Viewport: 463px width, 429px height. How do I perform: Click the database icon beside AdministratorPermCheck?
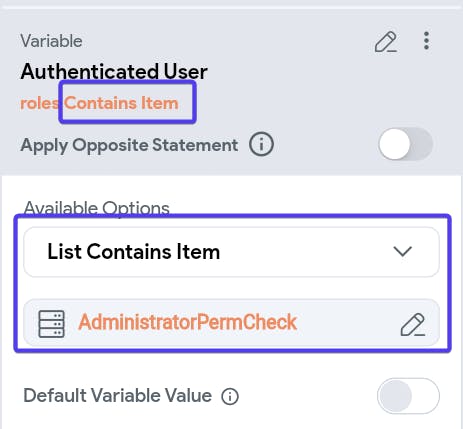tap(52, 324)
